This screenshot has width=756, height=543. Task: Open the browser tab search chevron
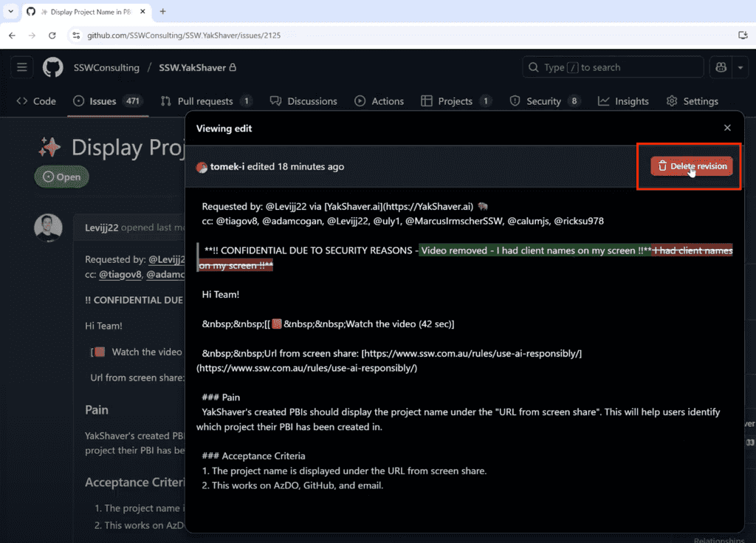(10, 11)
